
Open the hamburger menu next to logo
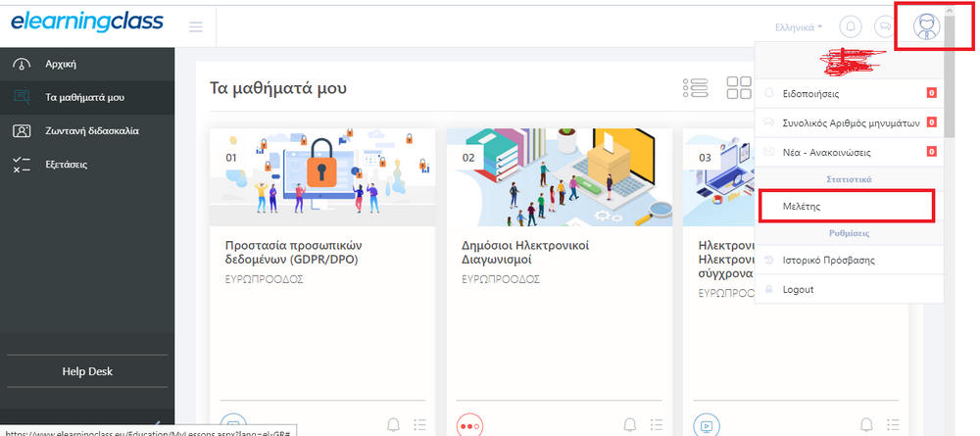[196, 26]
